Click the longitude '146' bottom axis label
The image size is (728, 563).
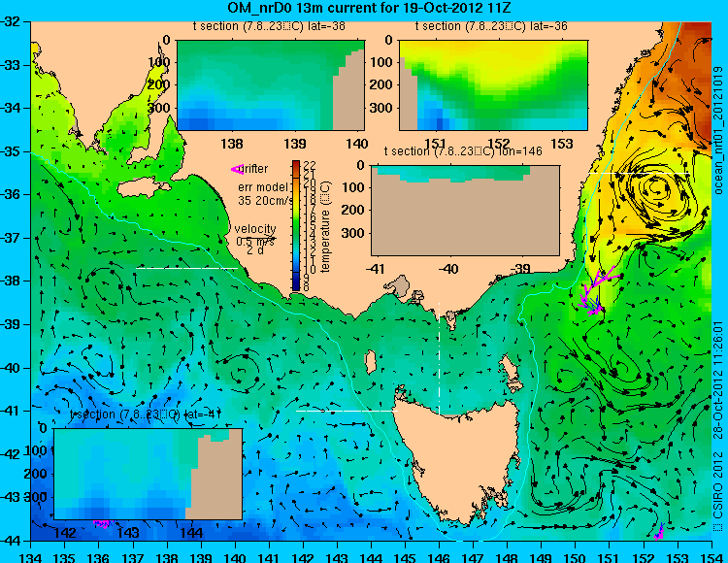tap(439, 556)
